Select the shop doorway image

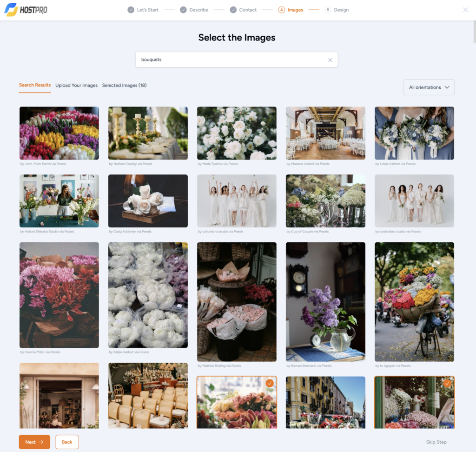[x=59, y=395]
